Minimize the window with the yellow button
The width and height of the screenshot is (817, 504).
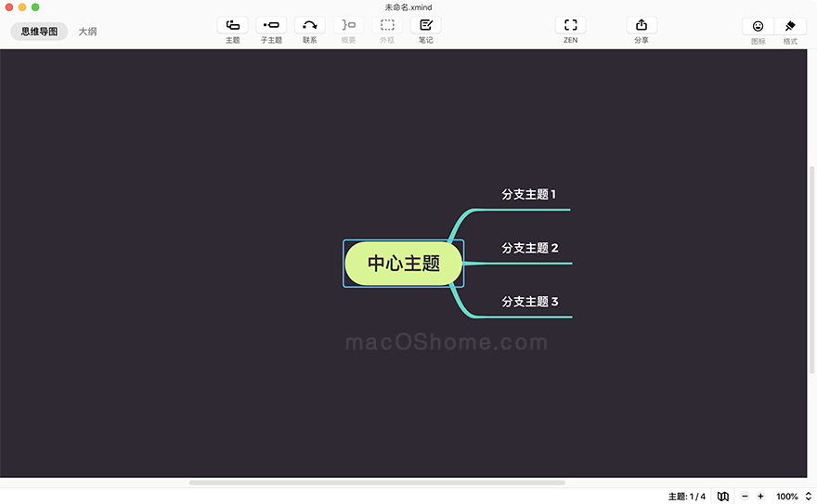22,7
